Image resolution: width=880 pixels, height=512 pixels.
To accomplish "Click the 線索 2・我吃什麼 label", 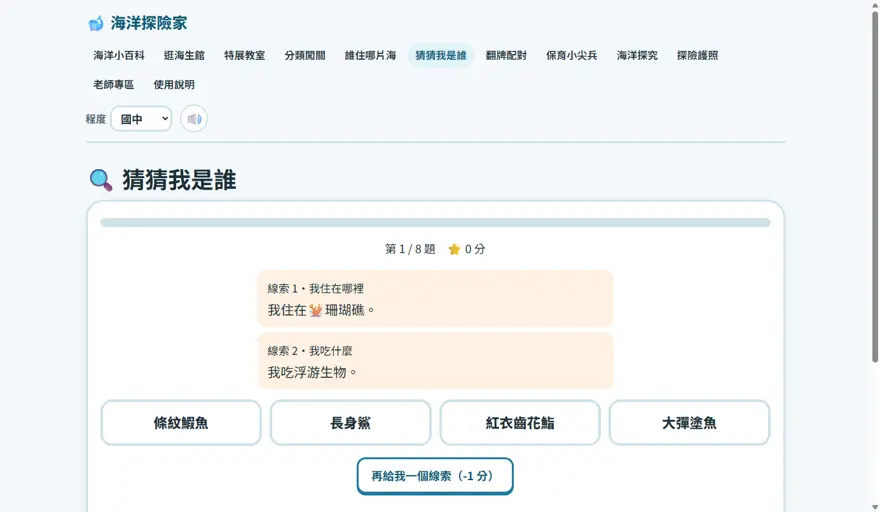I will point(310,351).
